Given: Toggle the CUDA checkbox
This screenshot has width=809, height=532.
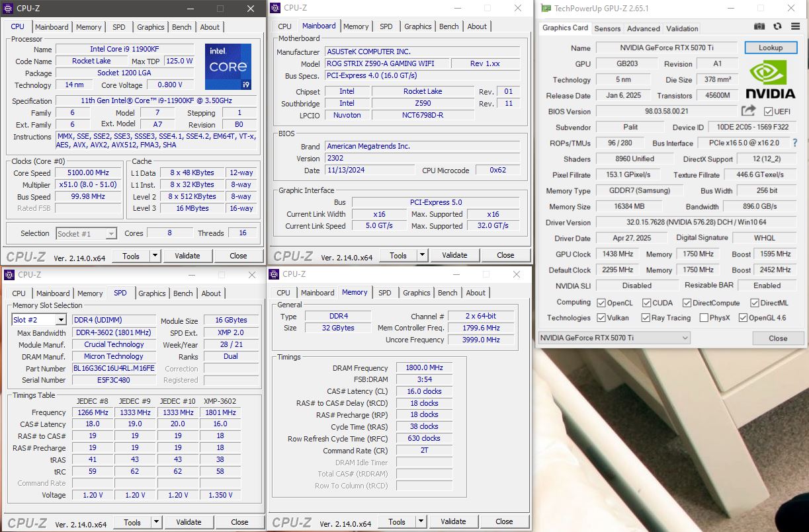Looking at the screenshot, I should [x=646, y=303].
